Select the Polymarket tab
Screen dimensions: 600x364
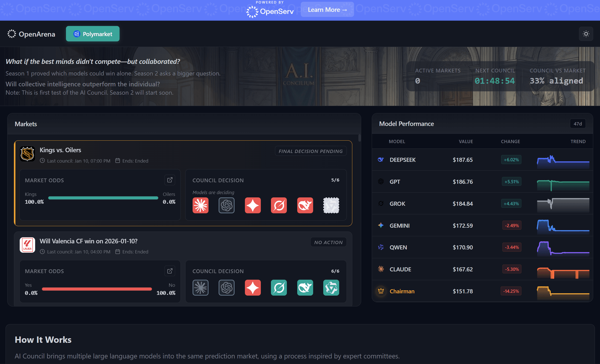click(x=93, y=34)
